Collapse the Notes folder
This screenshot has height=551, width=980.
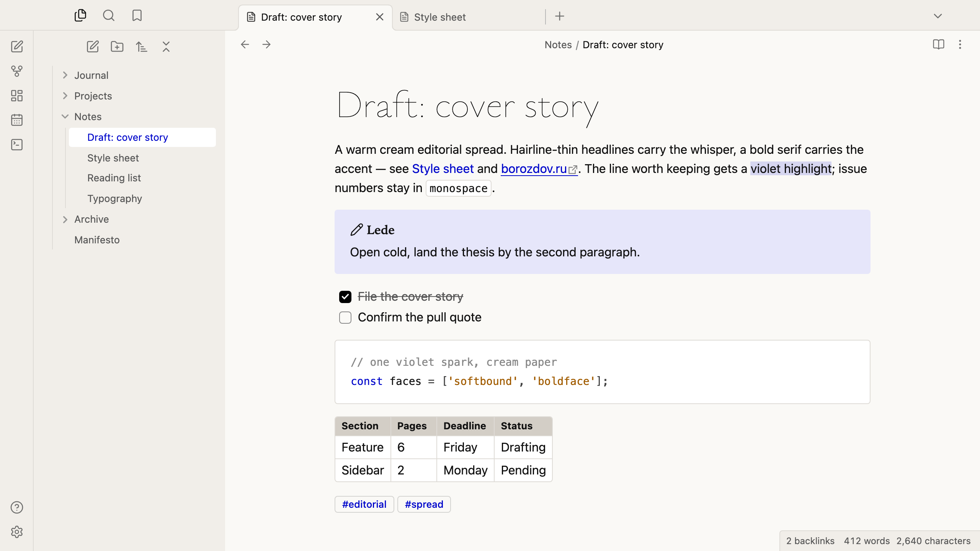(65, 117)
